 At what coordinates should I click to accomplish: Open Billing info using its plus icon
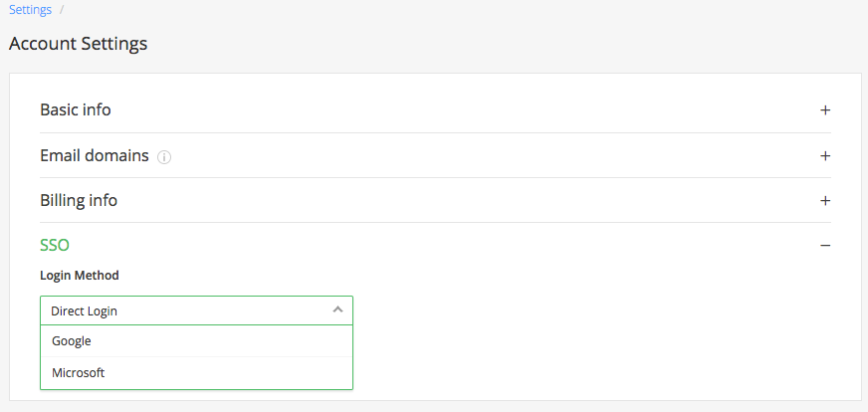tap(825, 200)
